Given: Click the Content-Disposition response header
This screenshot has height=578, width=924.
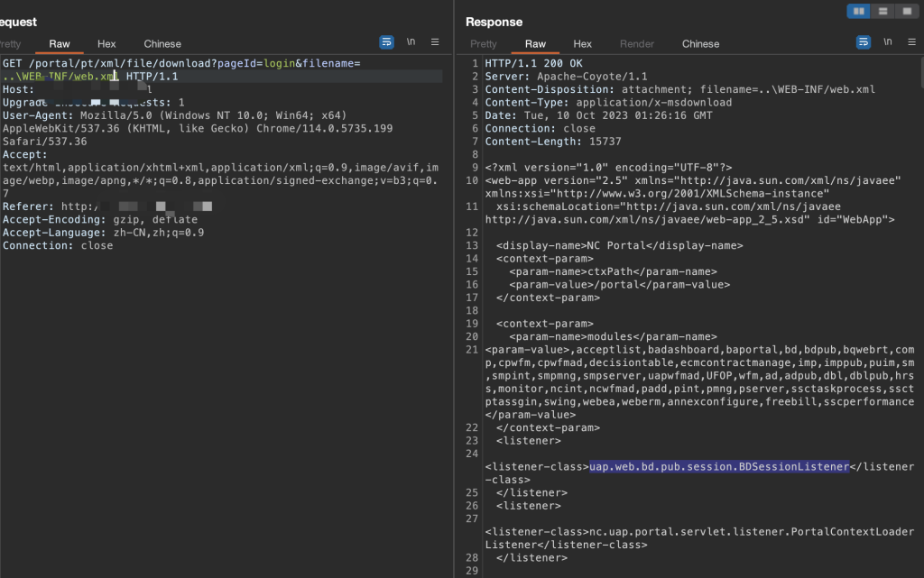Looking at the screenshot, I should coord(680,89).
